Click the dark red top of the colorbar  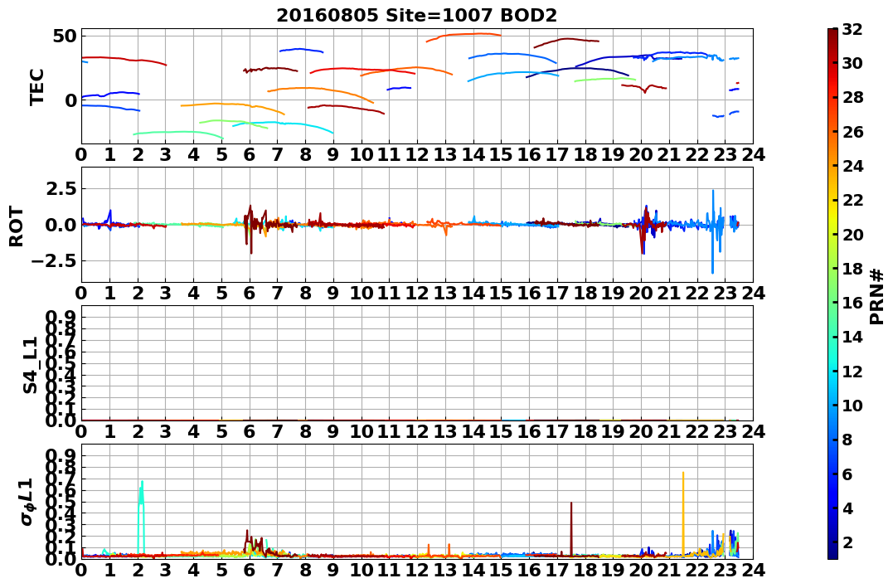[832, 33]
